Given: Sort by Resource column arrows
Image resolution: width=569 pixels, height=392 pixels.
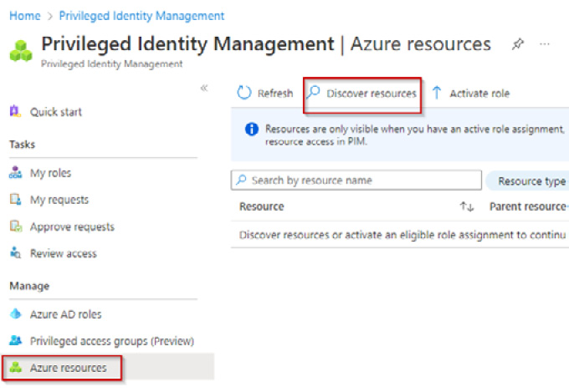Looking at the screenshot, I should tap(467, 206).
